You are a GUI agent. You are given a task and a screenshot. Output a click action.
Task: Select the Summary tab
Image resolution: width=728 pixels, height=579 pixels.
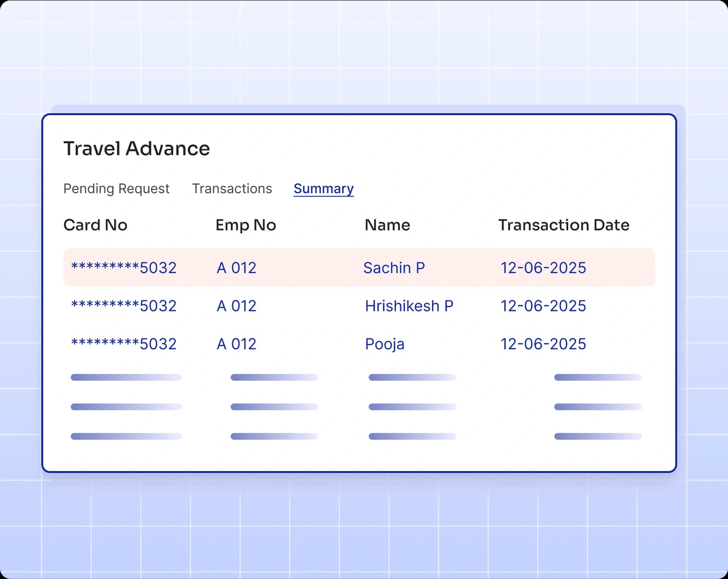click(323, 188)
